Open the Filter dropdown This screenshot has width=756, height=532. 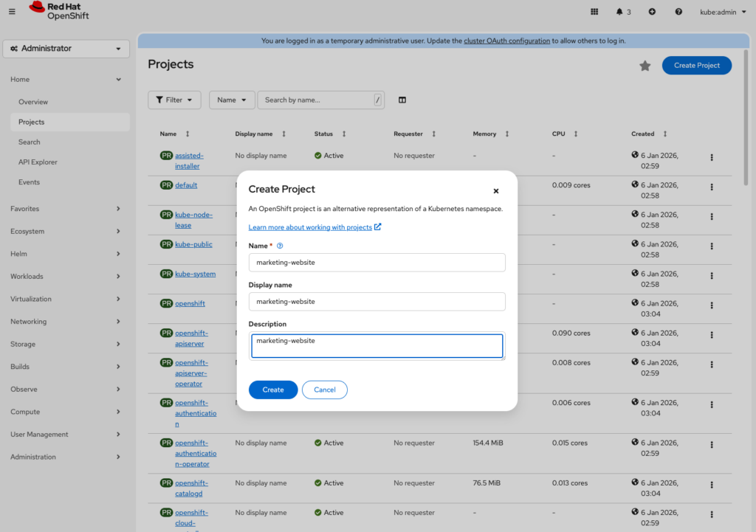coord(174,100)
